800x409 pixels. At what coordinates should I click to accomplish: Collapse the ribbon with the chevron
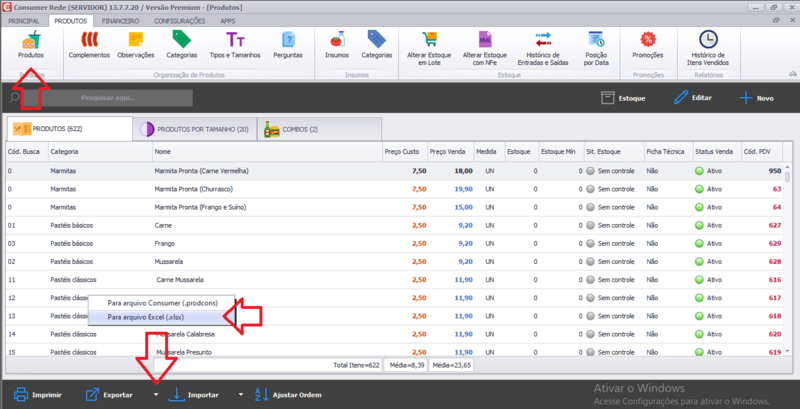point(792,73)
